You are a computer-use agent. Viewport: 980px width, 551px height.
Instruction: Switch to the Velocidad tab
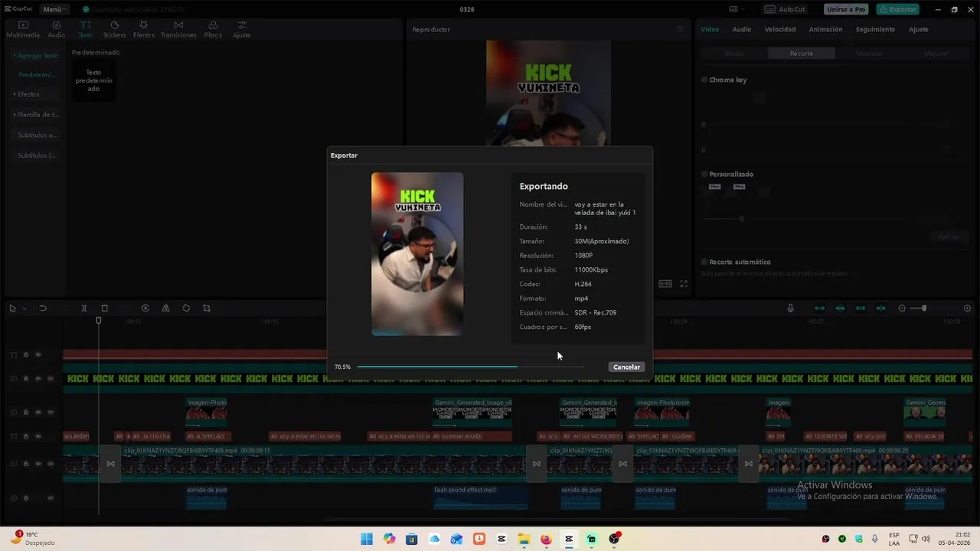click(x=779, y=29)
